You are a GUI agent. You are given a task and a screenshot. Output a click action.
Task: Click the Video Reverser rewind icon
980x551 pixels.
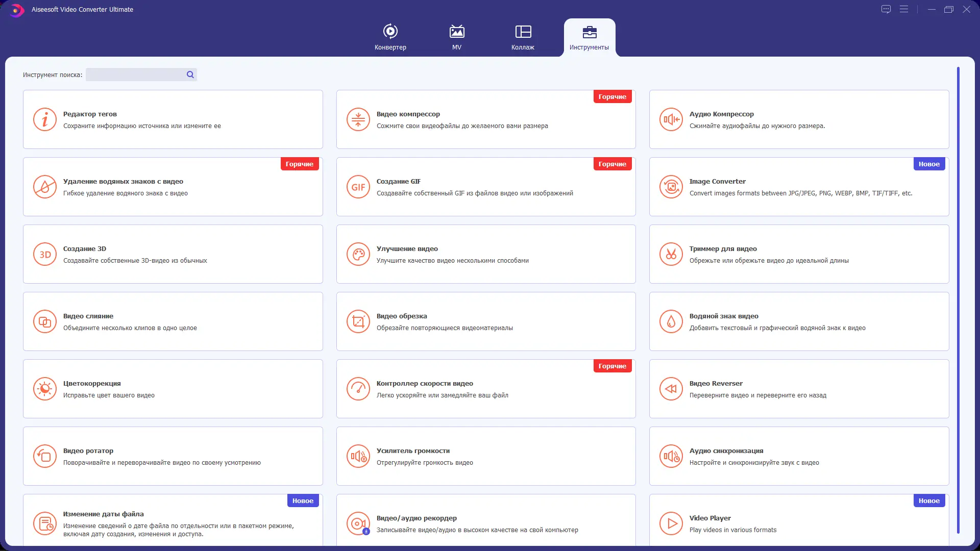point(671,389)
